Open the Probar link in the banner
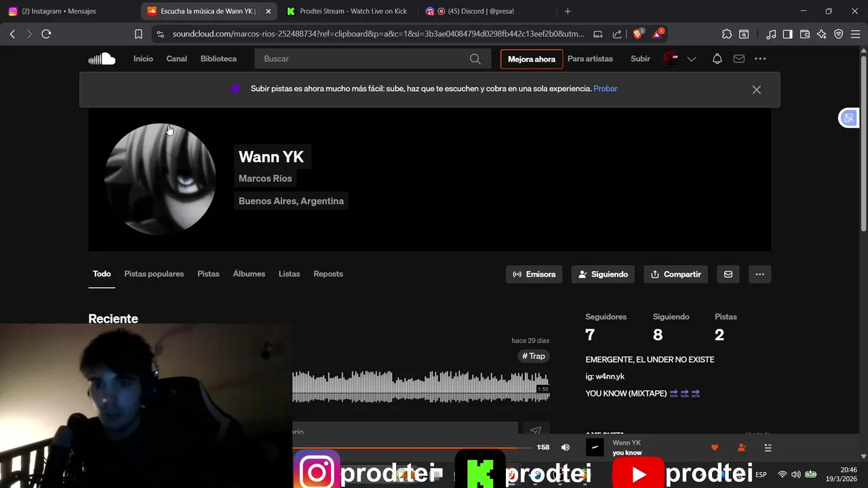This screenshot has width=868, height=488. (x=605, y=89)
